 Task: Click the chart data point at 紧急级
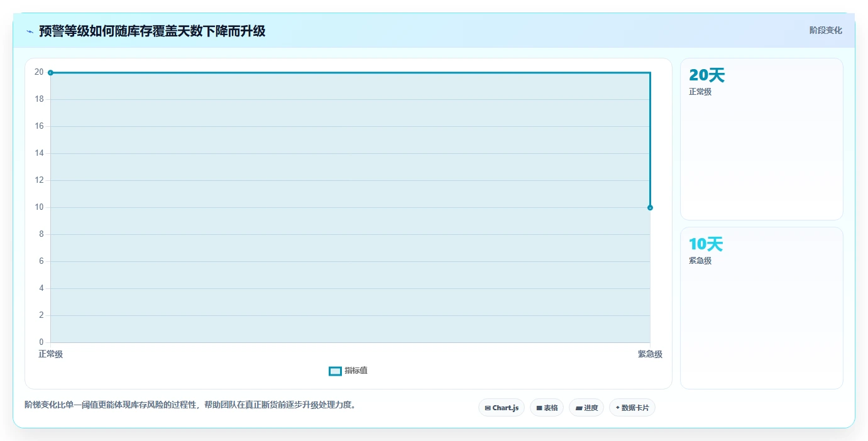(x=650, y=207)
